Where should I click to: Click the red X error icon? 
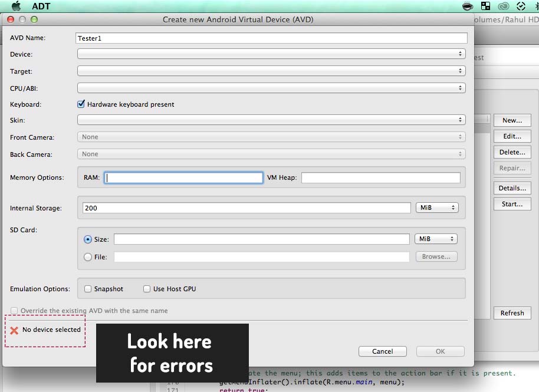(x=14, y=330)
